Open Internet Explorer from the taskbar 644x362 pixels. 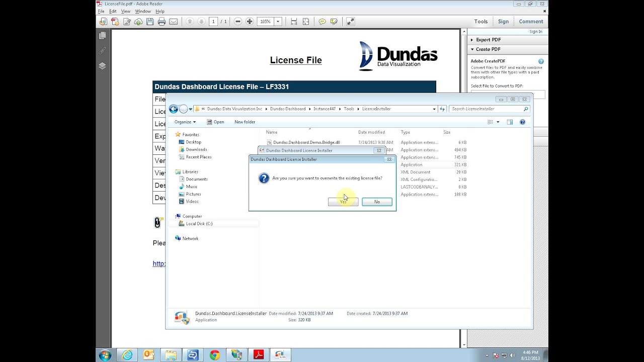coord(127,355)
